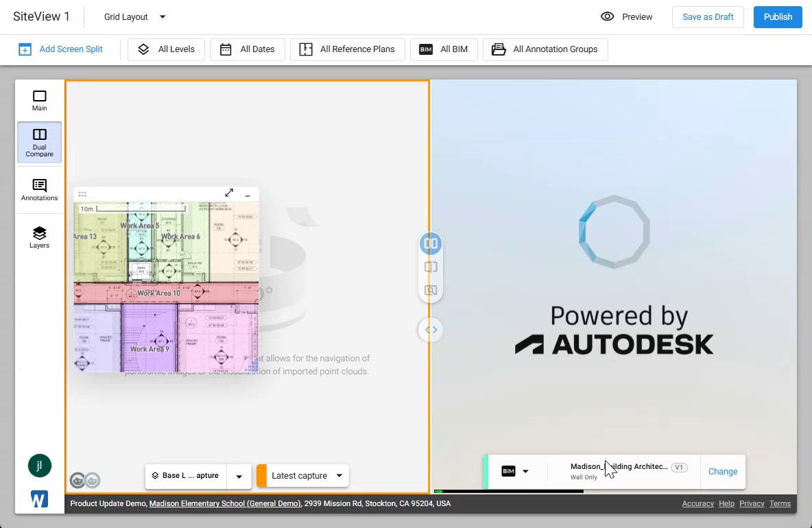Image resolution: width=812 pixels, height=528 pixels.
Task: Open the Annotations panel
Action: pyautogui.click(x=39, y=189)
